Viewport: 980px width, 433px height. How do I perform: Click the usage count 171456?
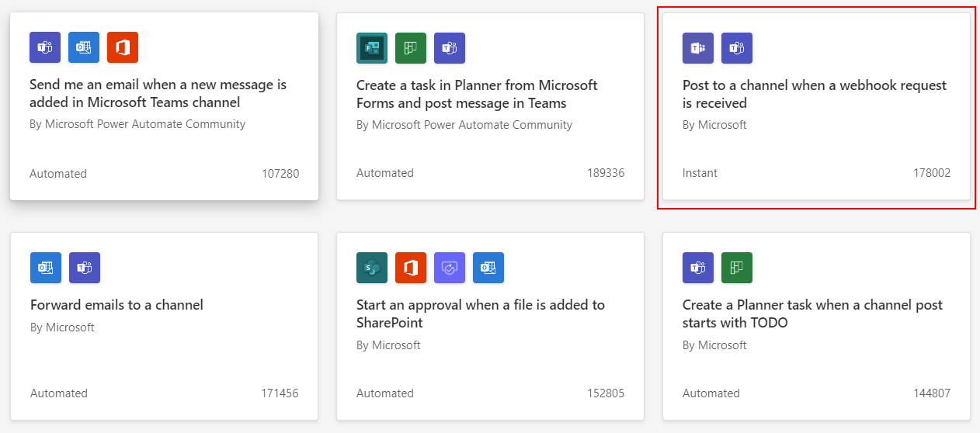coord(280,393)
